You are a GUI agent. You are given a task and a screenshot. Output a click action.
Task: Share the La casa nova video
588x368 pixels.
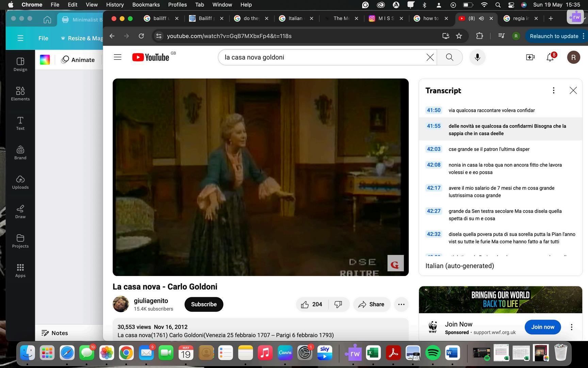[x=371, y=304]
